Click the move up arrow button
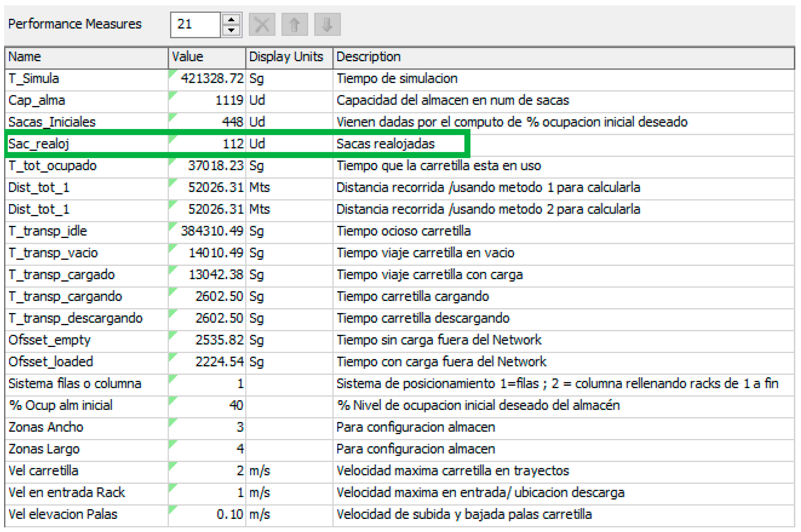801x532 pixels. pos(294,24)
